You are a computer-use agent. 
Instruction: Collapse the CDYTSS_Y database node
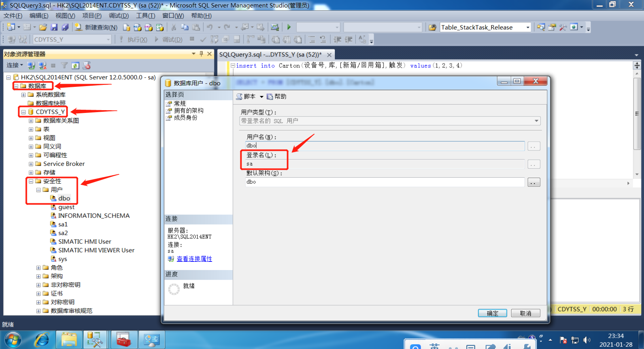(23, 112)
